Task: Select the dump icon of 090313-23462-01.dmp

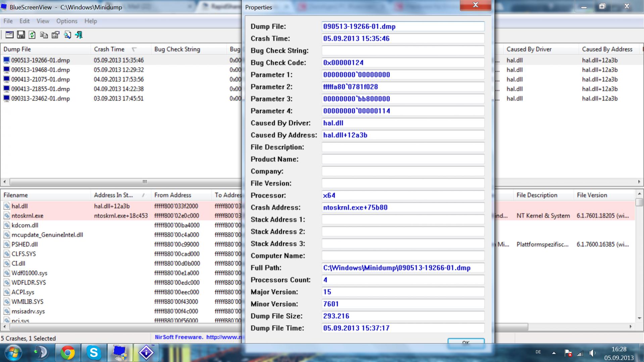Action: 6,98
